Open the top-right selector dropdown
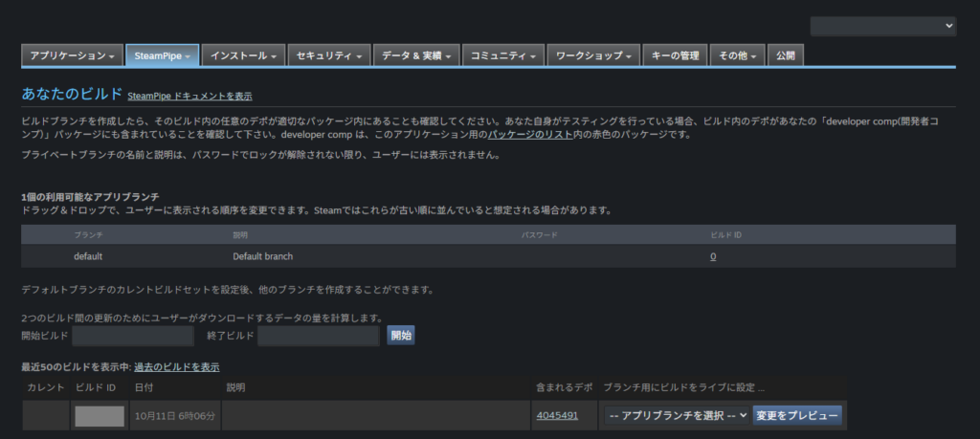The image size is (980, 439). (883, 26)
